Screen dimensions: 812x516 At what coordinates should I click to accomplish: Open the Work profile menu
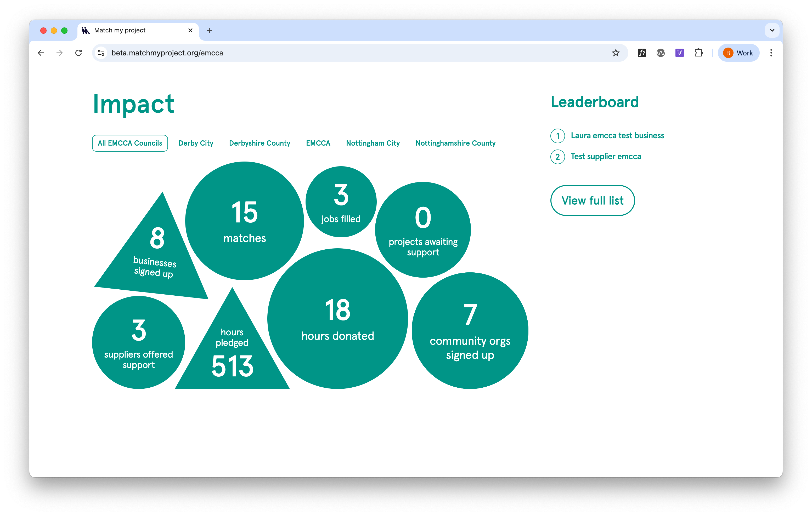coord(738,53)
